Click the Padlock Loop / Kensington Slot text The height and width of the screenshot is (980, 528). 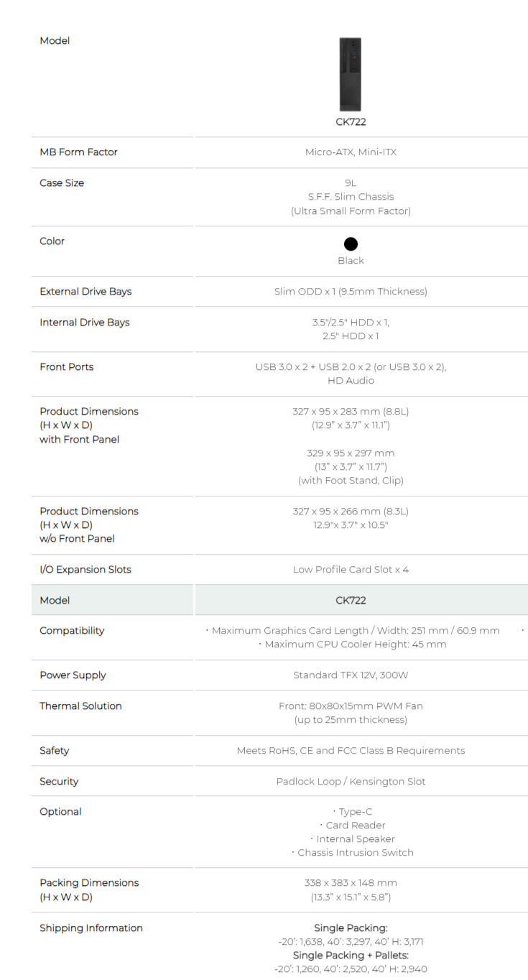pyautogui.click(x=351, y=782)
